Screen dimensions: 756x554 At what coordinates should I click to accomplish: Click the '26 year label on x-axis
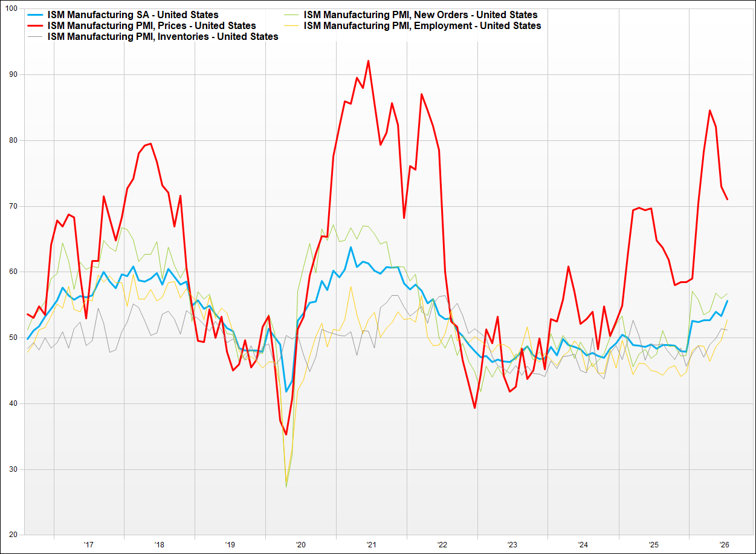[725, 544]
